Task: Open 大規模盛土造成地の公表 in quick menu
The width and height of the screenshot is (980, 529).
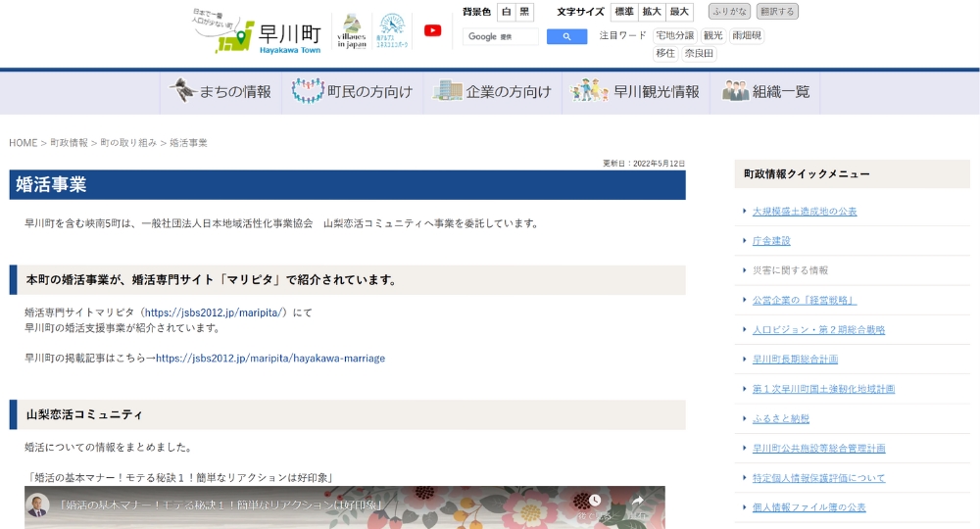Action: click(x=805, y=212)
